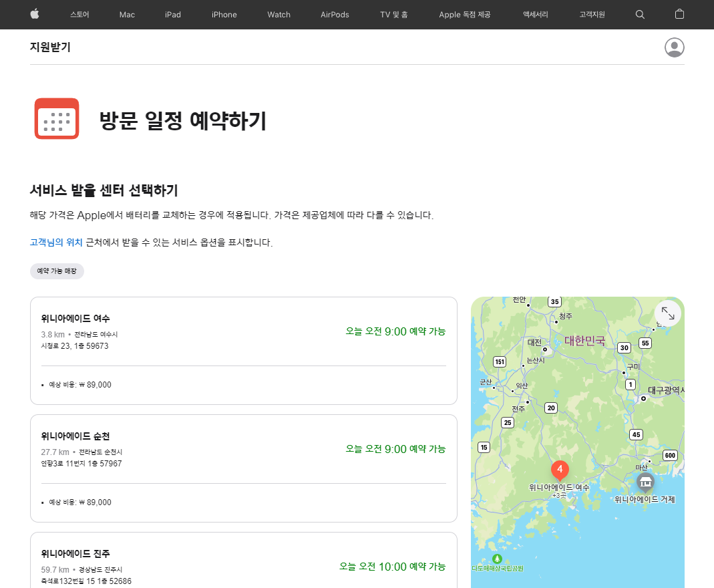This screenshot has width=714, height=588.
Task: Click the 위니아에이드 여수 label on map
Action: point(559,487)
